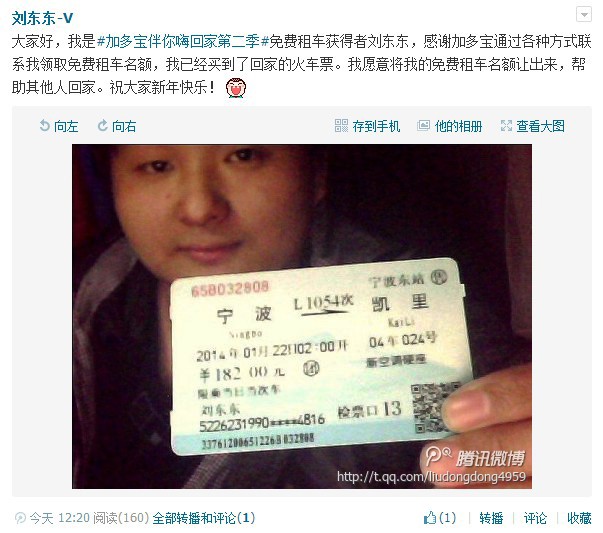603x533 pixels.
Task: Click the Tencent Weibo source icon beside timestamp
Action: (20, 518)
